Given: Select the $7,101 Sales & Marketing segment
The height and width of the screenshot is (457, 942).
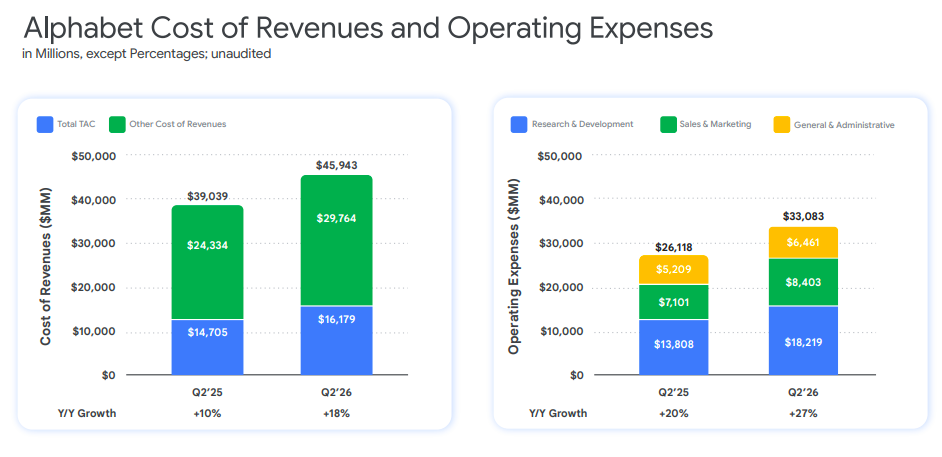Looking at the screenshot, I should [673, 302].
